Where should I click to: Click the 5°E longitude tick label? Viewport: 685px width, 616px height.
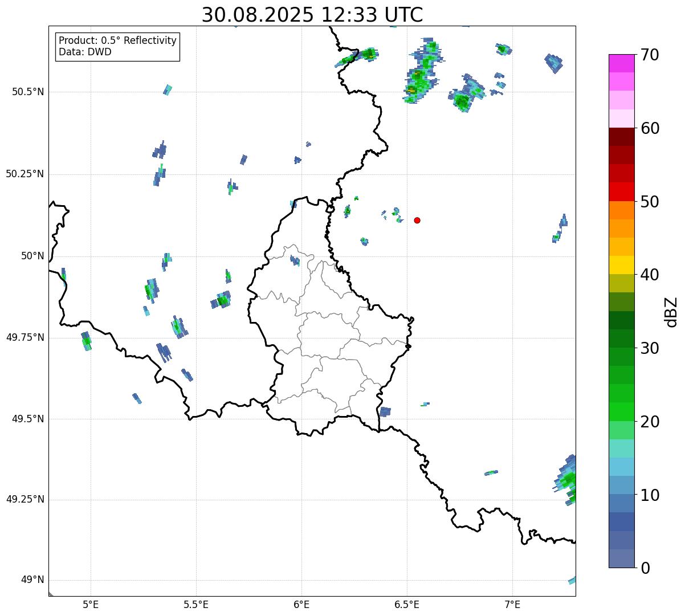(91, 604)
